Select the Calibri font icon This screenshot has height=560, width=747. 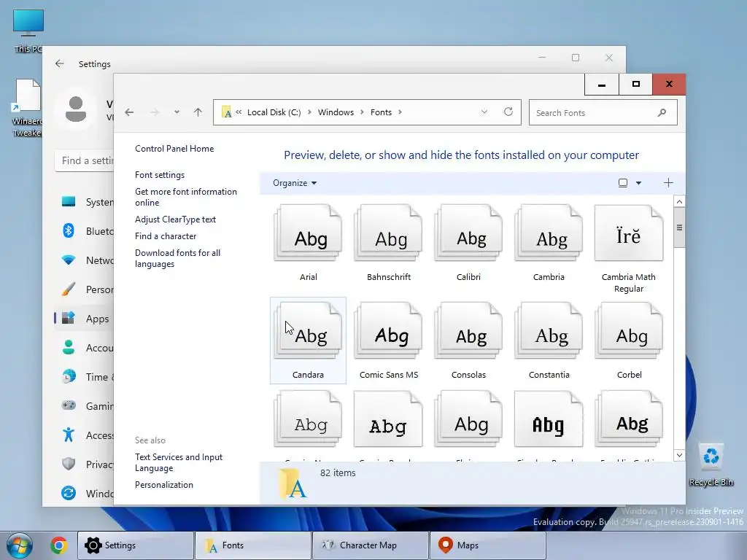click(468, 233)
